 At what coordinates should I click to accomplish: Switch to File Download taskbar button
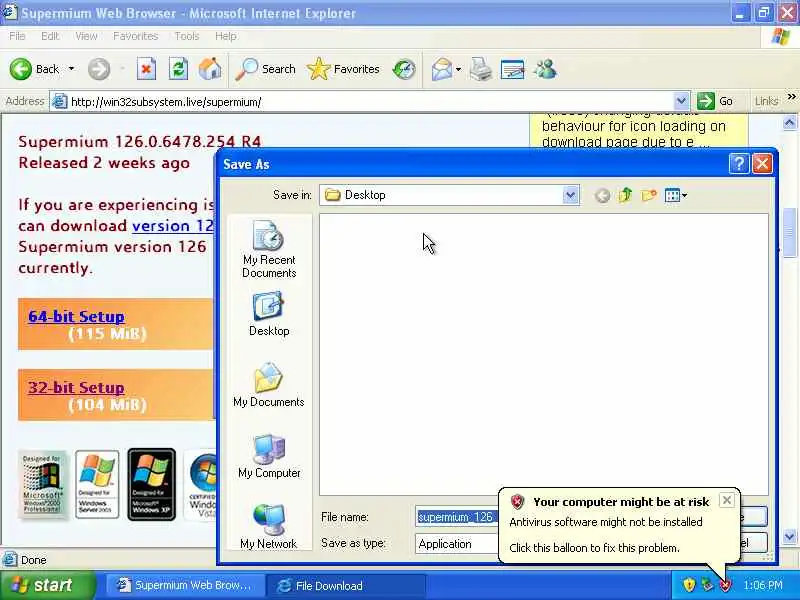click(346, 585)
